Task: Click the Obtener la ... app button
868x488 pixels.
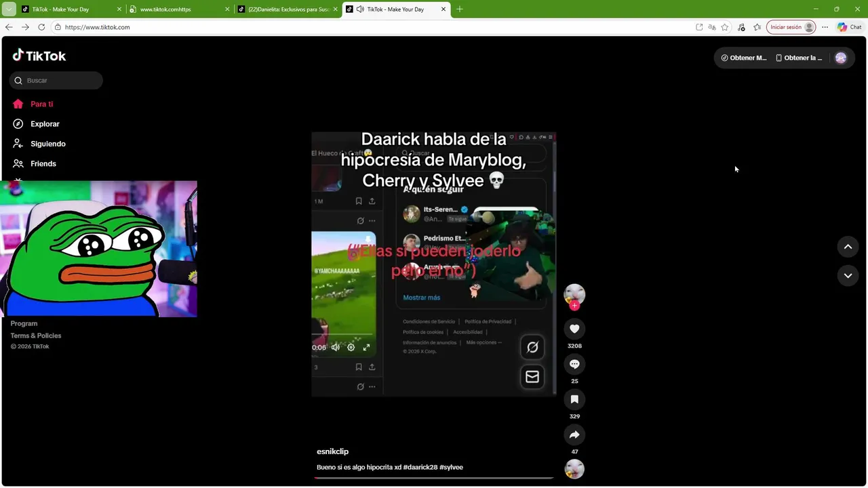Action: pyautogui.click(x=799, y=58)
